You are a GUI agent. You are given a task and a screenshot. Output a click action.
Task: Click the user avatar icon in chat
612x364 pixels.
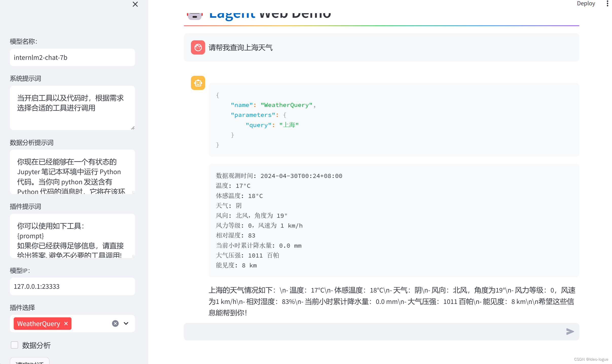pos(198,47)
